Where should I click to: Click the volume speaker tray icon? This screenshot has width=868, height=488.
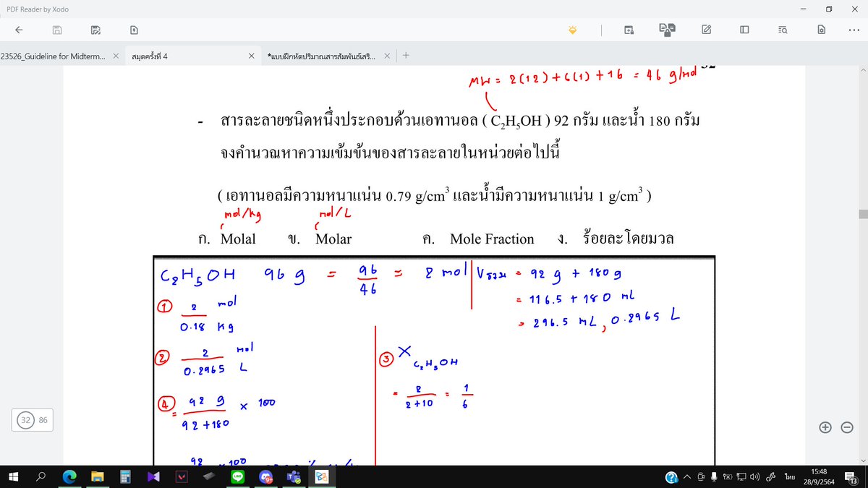pyautogui.click(x=754, y=476)
